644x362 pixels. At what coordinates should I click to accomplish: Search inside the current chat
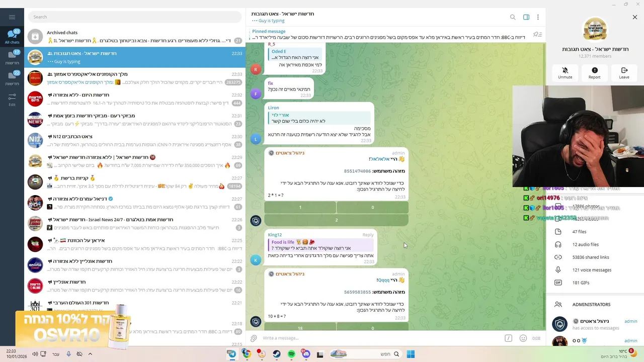click(x=513, y=17)
